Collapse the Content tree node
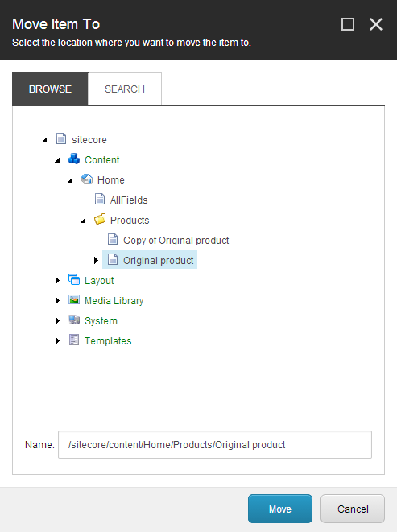The height and width of the screenshot is (532, 397). coord(57,160)
